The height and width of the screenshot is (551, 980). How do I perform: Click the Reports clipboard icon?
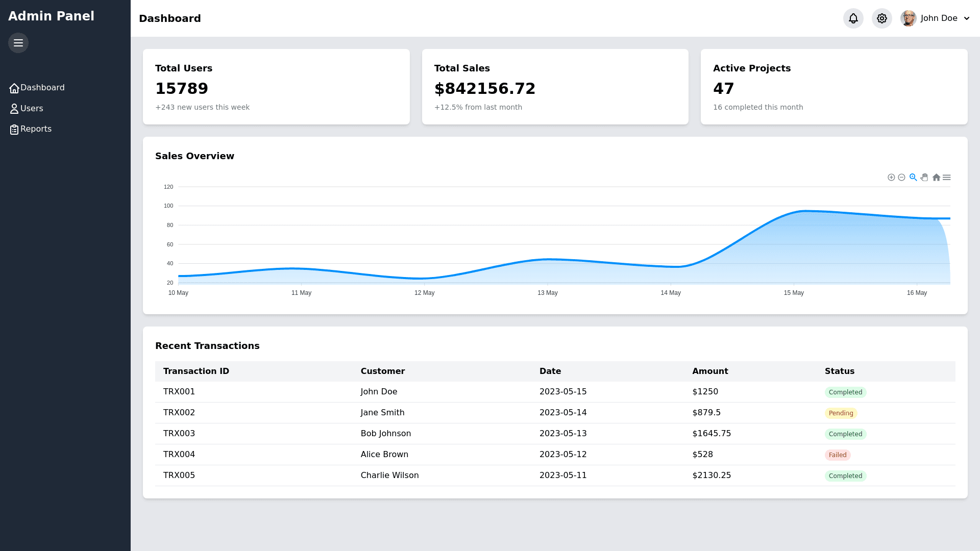click(x=14, y=130)
